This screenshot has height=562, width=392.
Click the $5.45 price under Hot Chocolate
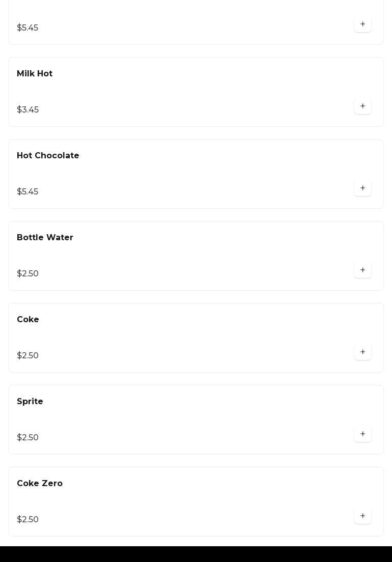tap(27, 192)
